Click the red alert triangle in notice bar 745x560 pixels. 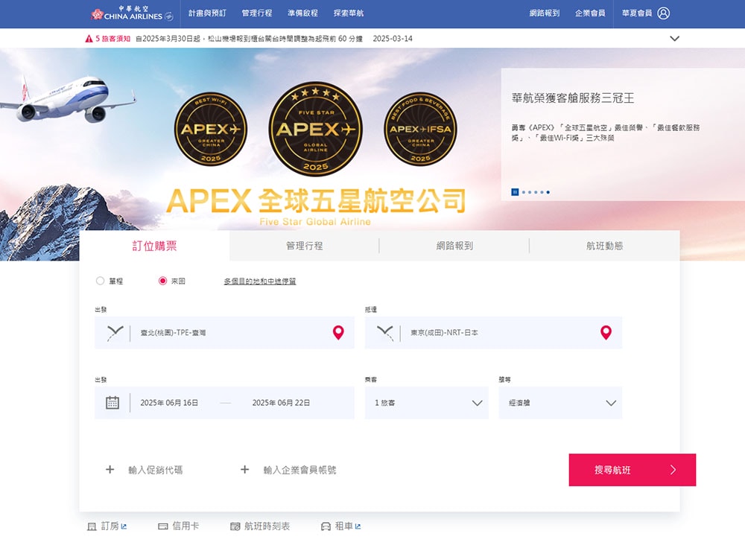tap(89, 39)
